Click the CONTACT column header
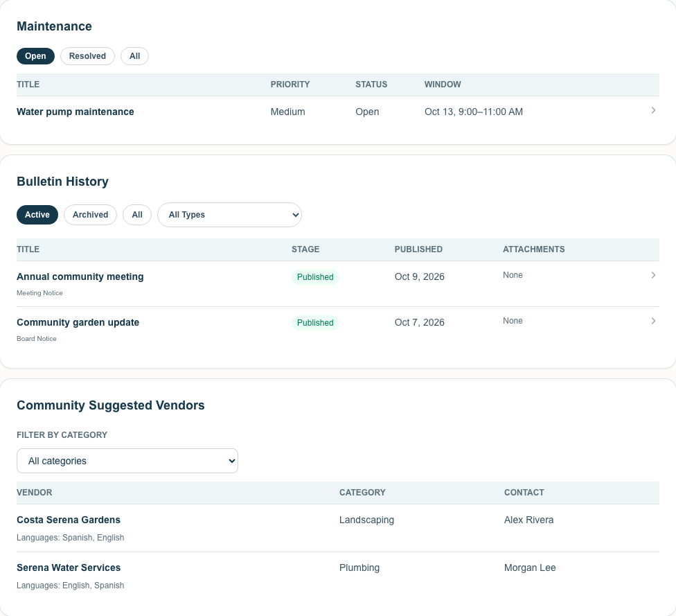The height and width of the screenshot is (616, 676). pyautogui.click(x=524, y=493)
